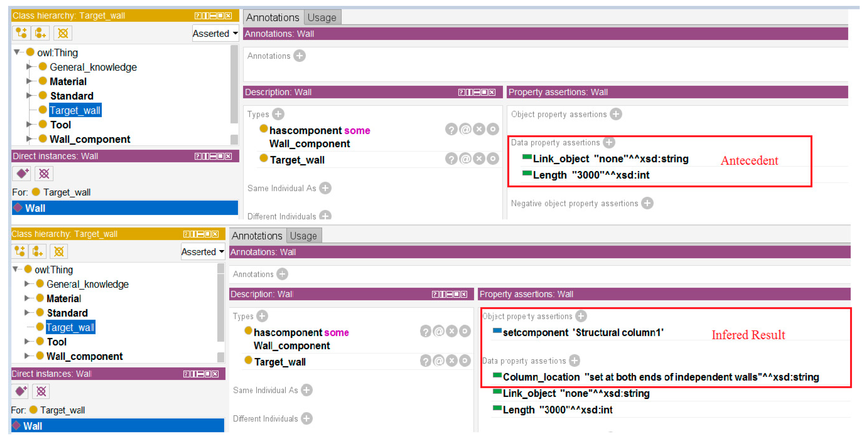Expand Wall_component node in bottom tree
This screenshot has width=868, height=442.
[27, 356]
